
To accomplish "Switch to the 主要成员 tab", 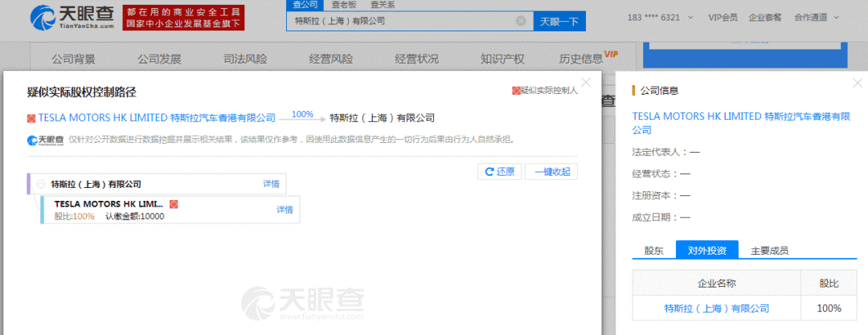I will [769, 251].
